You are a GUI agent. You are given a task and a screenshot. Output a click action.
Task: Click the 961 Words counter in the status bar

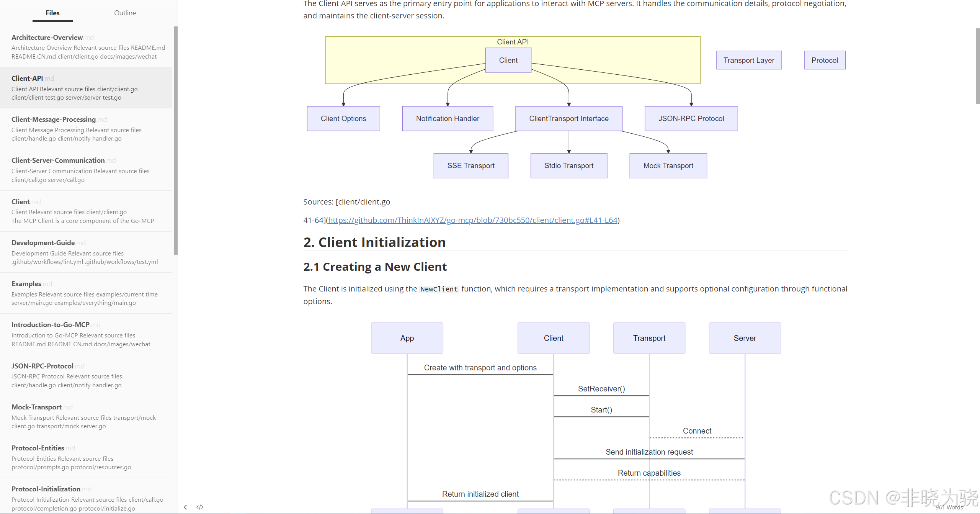pos(949,507)
